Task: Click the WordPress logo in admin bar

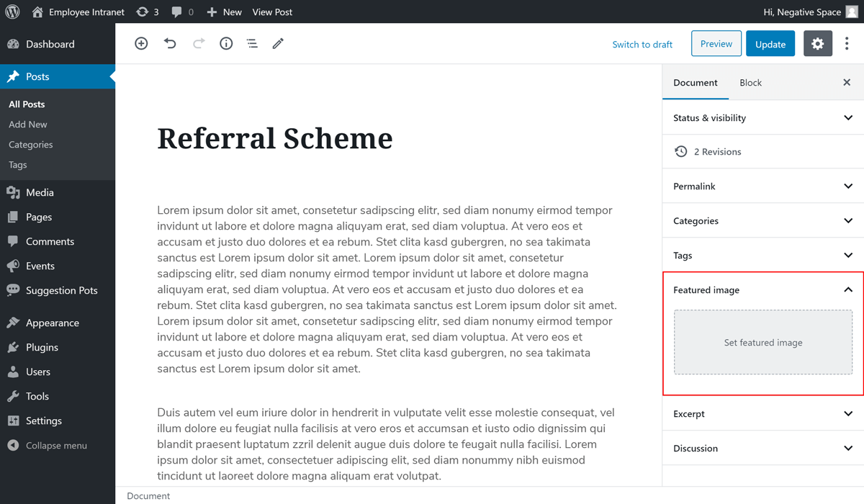Action: 12,12
